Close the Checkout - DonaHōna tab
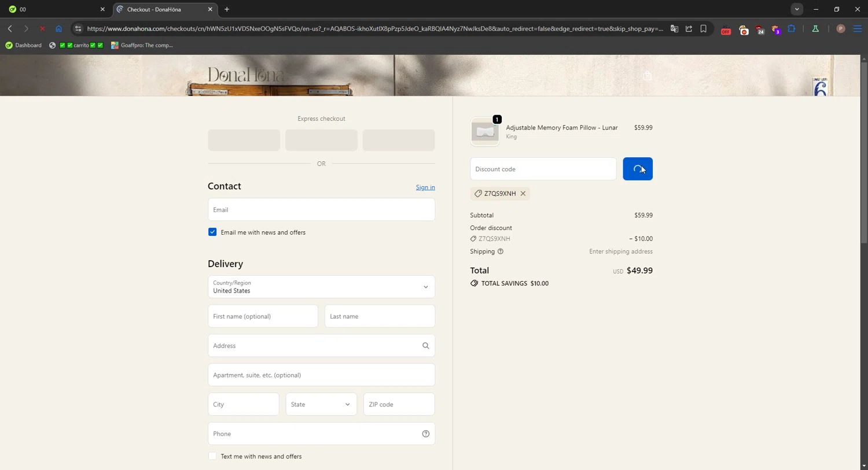868x470 pixels. (210, 9)
